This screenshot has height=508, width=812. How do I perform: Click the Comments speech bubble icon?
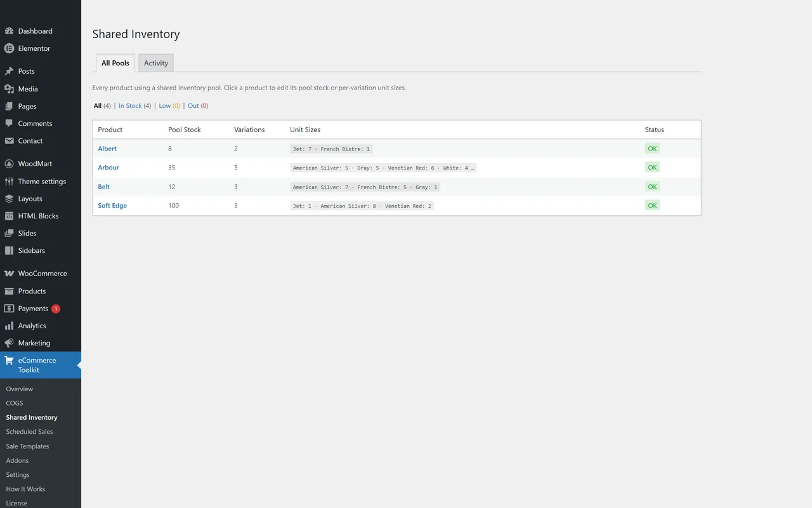click(9, 123)
